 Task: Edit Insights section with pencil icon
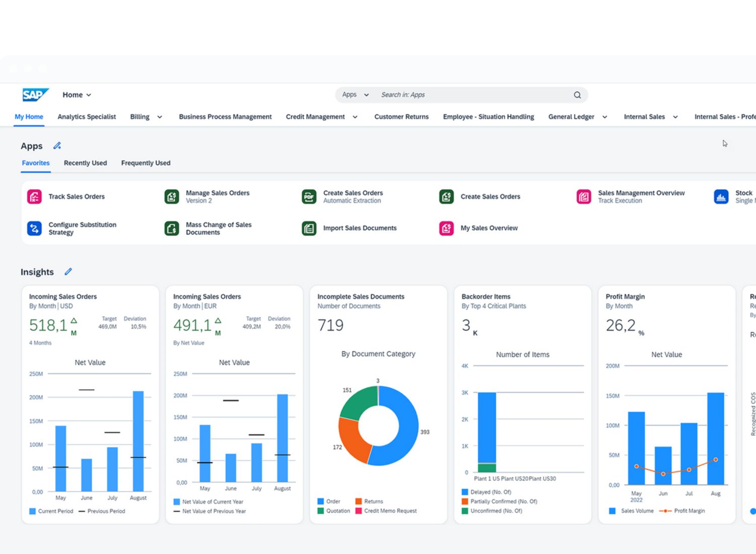click(x=68, y=272)
